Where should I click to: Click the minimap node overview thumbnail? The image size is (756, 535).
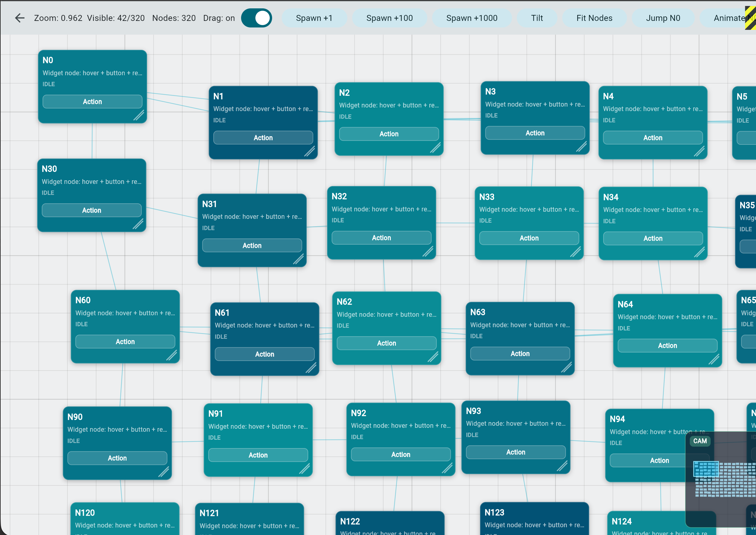pyautogui.click(x=724, y=479)
